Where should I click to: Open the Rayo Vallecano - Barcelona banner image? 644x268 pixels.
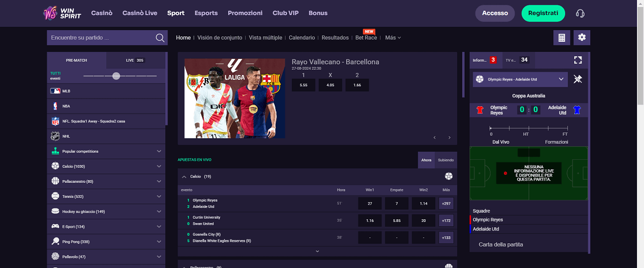[235, 99]
